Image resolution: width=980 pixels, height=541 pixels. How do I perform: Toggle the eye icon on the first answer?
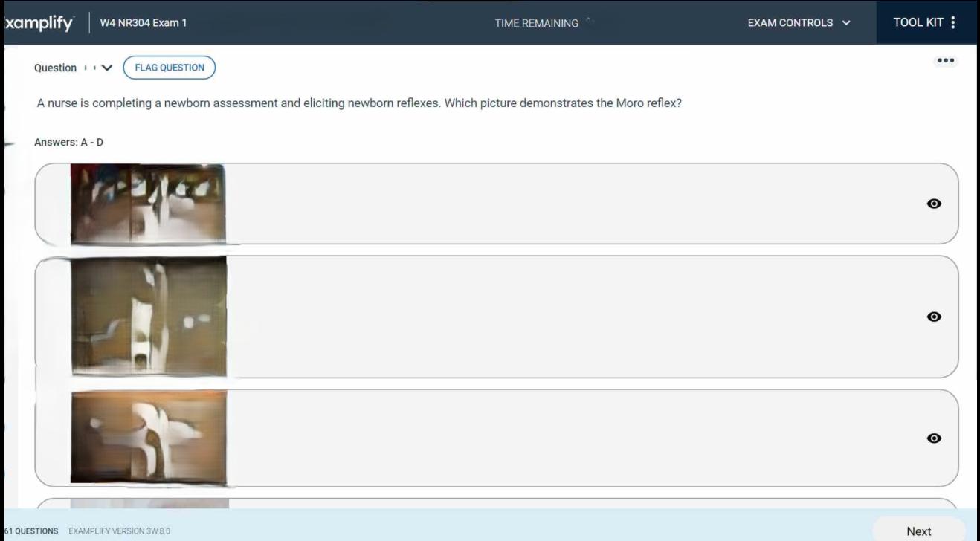pyautogui.click(x=935, y=204)
